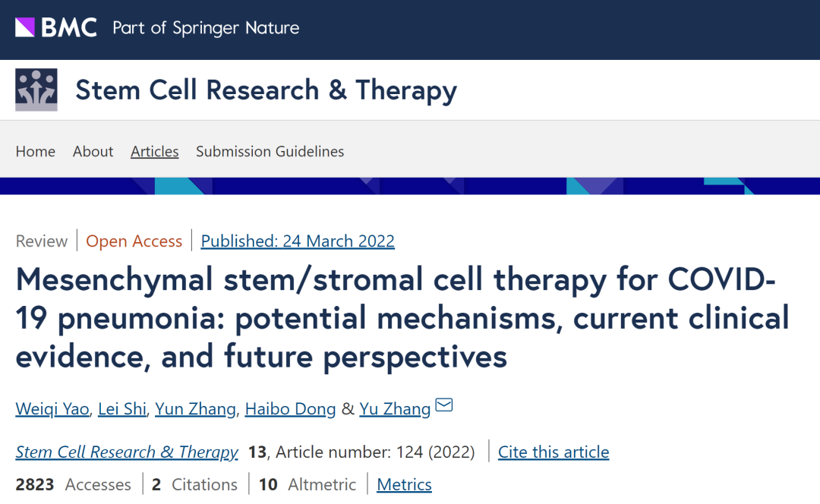Click the Stem Cell Research journal logo
The width and height of the screenshot is (820, 504).
coord(36,90)
